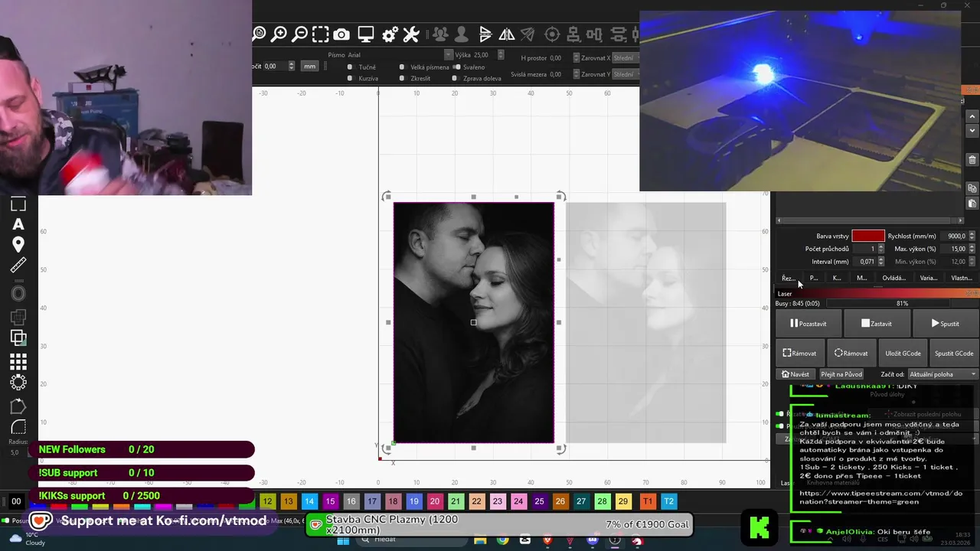Switch to the K... tab

pyautogui.click(x=837, y=278)
